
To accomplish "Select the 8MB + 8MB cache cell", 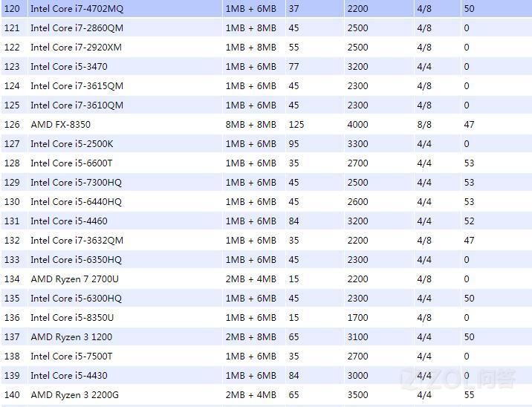I will click(x=250, y=124).
